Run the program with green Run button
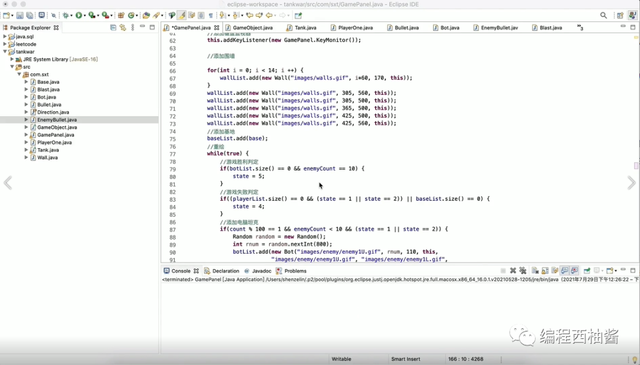The height and width of the screenshot is (365, 640). coord(78,16)
